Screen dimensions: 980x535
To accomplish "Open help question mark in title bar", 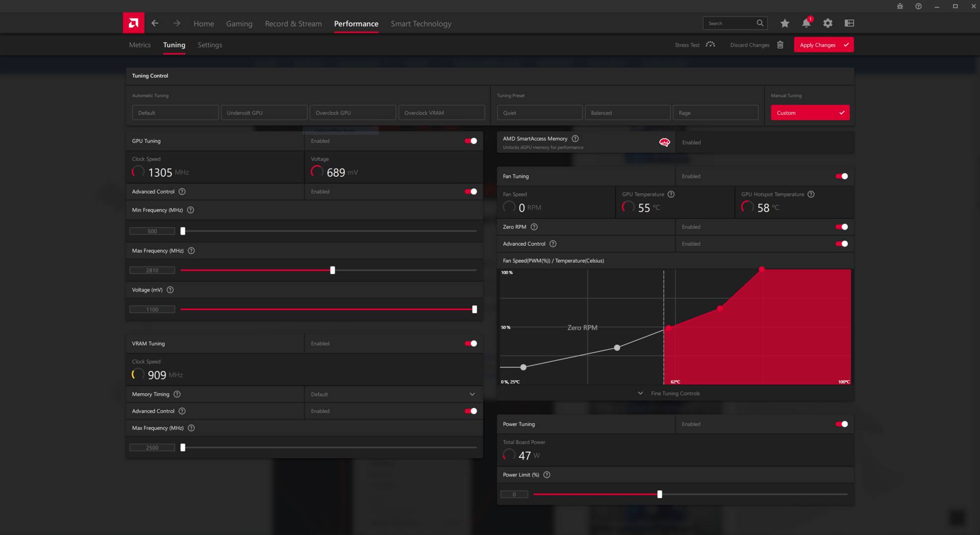I will [919, 6].
